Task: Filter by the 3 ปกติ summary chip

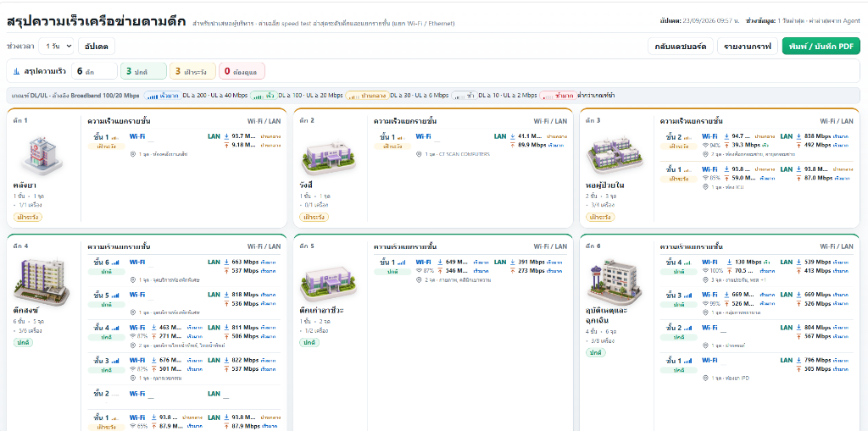Action: 143,71
